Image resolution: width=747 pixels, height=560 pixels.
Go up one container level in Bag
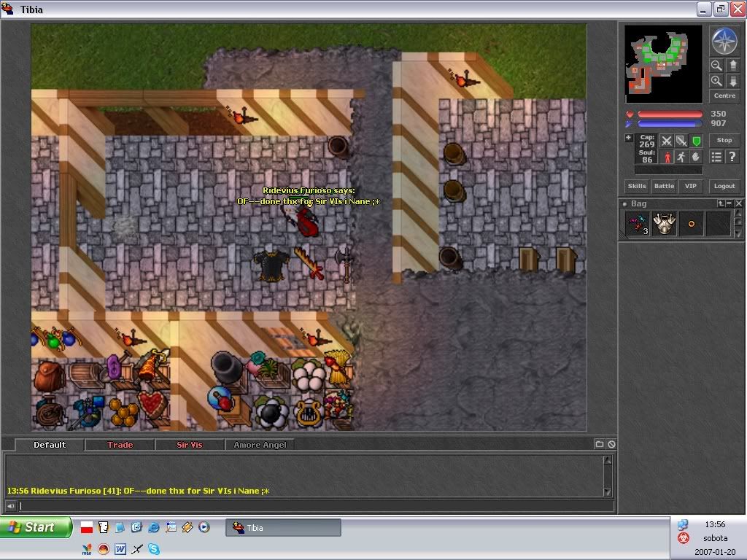[721, 203]
